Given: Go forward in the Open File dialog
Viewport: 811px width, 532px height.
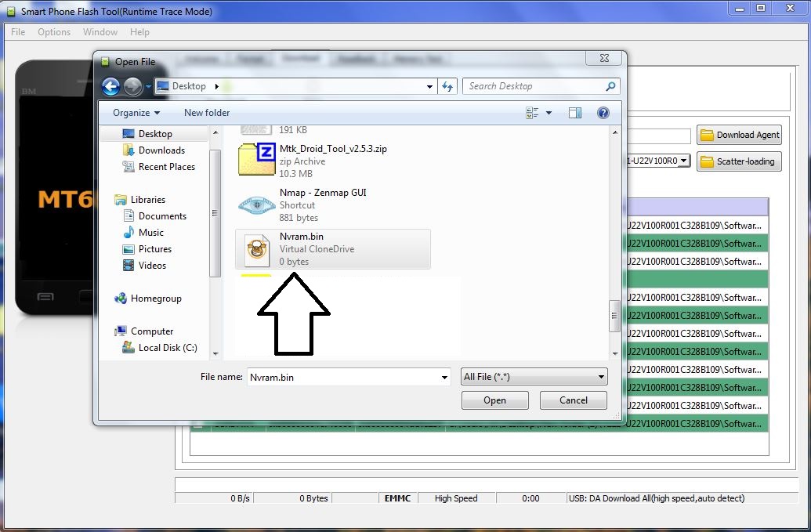Looking at the screenshot, I should click(x=133, y=86).
